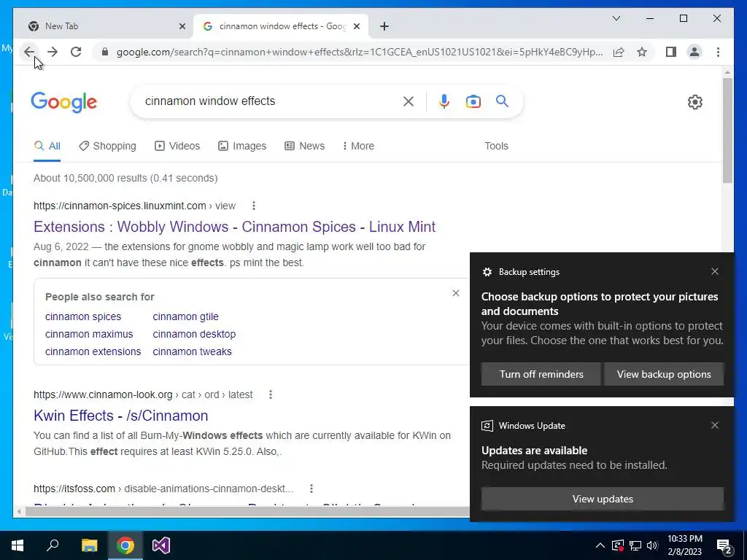Screen dimensions: 747x560
Task: Click Turn off reminders button
Action: point(541,374)
